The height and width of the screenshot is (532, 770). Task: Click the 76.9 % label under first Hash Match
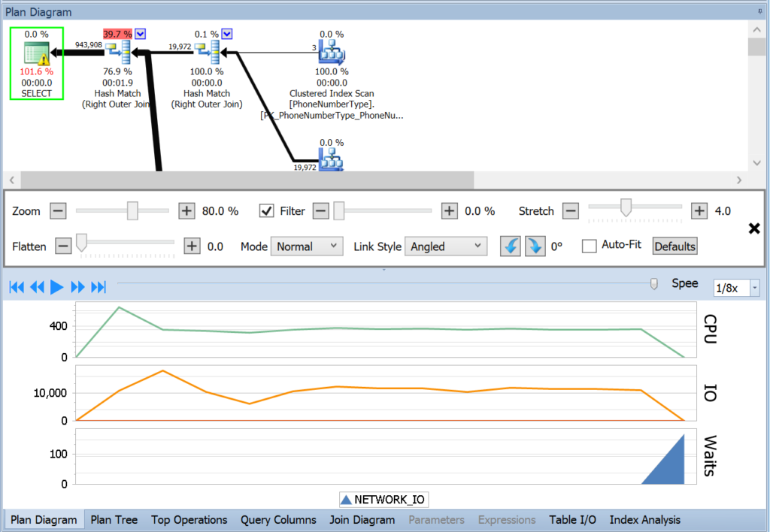pyautogui.click(x=117, y=71)
